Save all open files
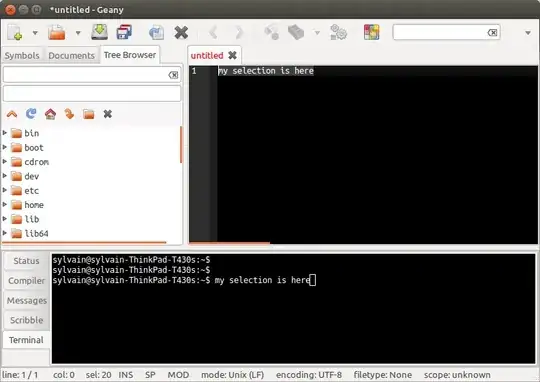Viewport: 540px width, 382px height. tap(124, 32)
